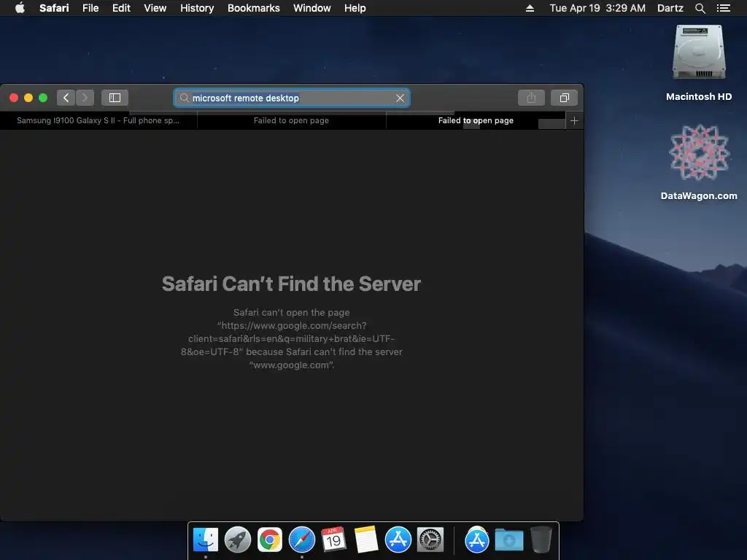
Task: Zoom Safari with the green button
Action: point(43,98)
